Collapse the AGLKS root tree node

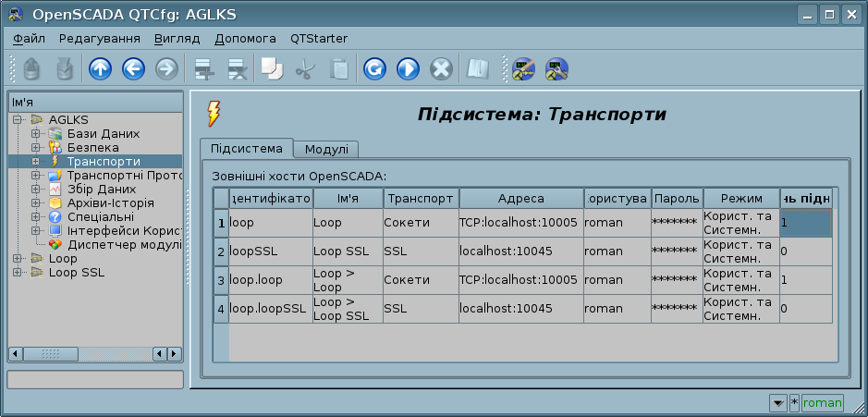17,119
